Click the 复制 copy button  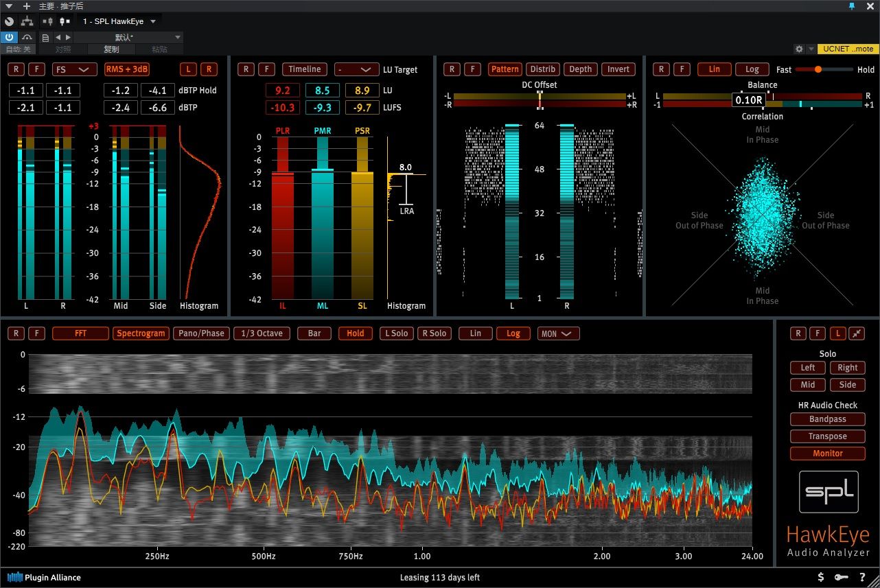coord(111,49)
